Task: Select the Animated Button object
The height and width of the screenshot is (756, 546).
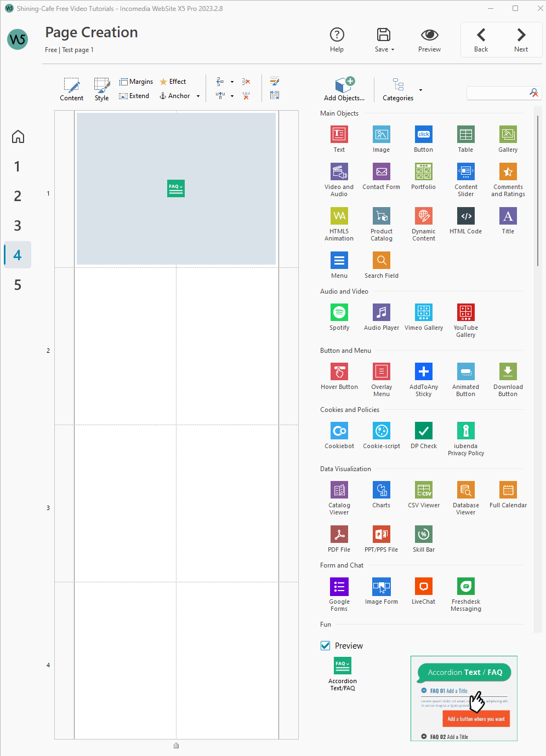Action: pyautogui.click(x=465, y=371)
